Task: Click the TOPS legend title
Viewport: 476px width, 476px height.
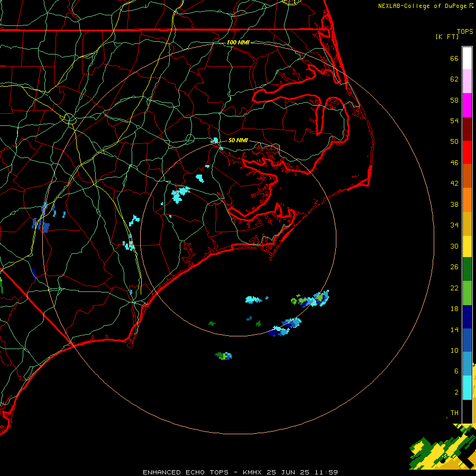Action: (465, 32)
